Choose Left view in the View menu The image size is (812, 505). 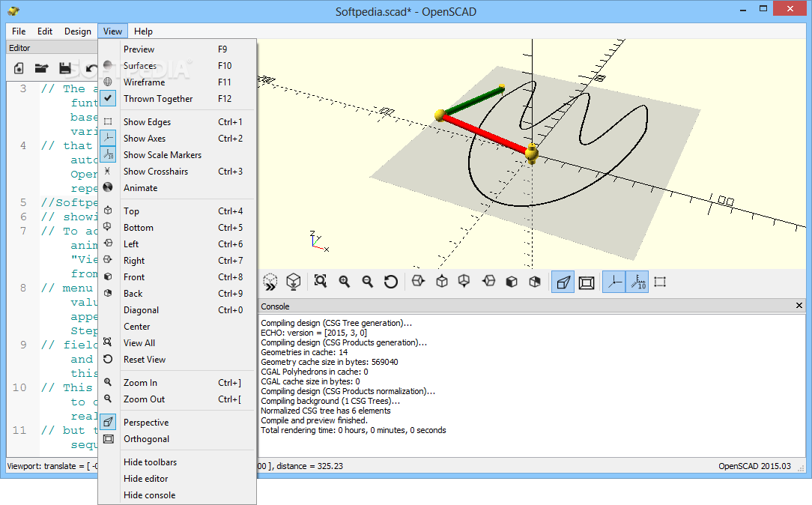tap(177, 244)
